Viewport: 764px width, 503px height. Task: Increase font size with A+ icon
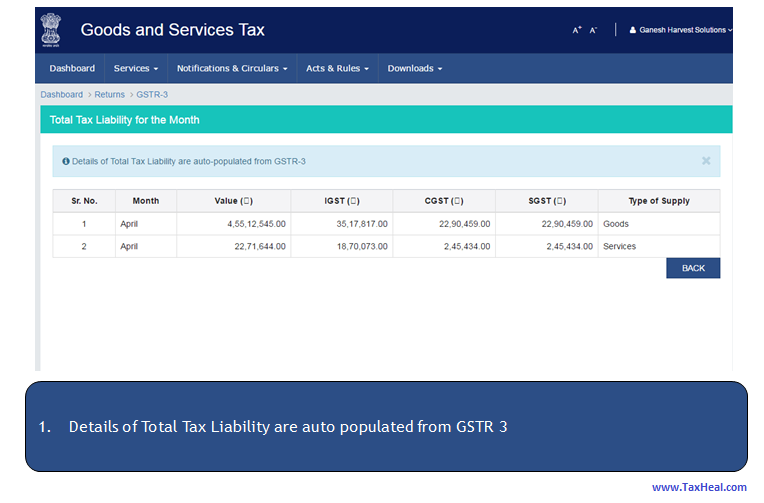click(577, 31)
